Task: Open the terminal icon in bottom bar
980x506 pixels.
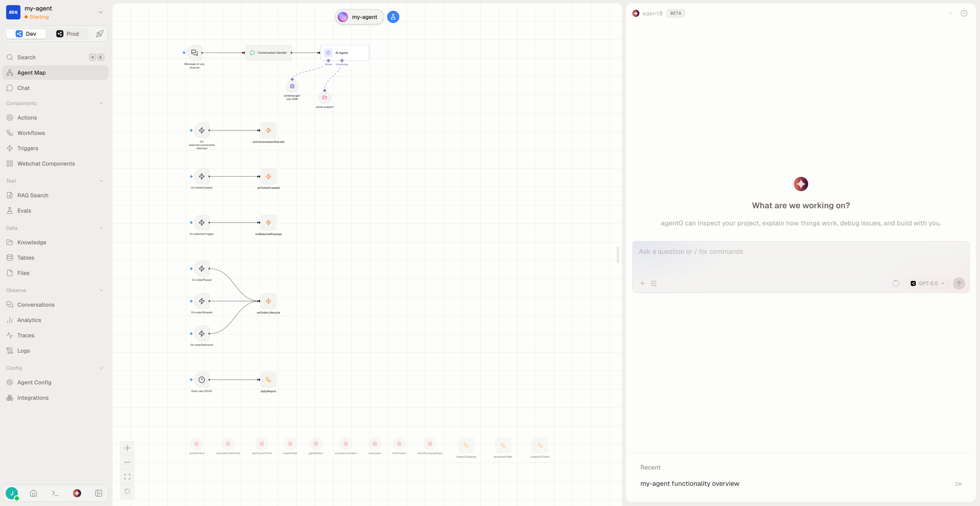Action: pyautogui.click(x=55, y=493)
